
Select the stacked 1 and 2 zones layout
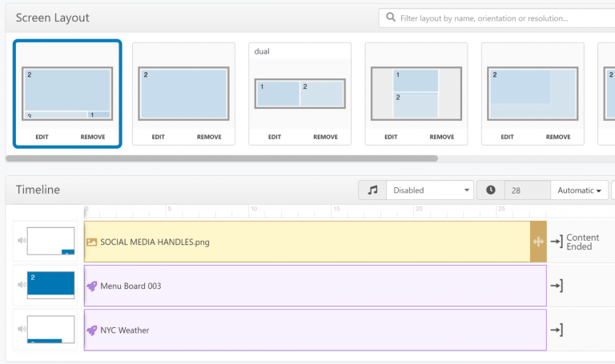(x=416, y=94)
